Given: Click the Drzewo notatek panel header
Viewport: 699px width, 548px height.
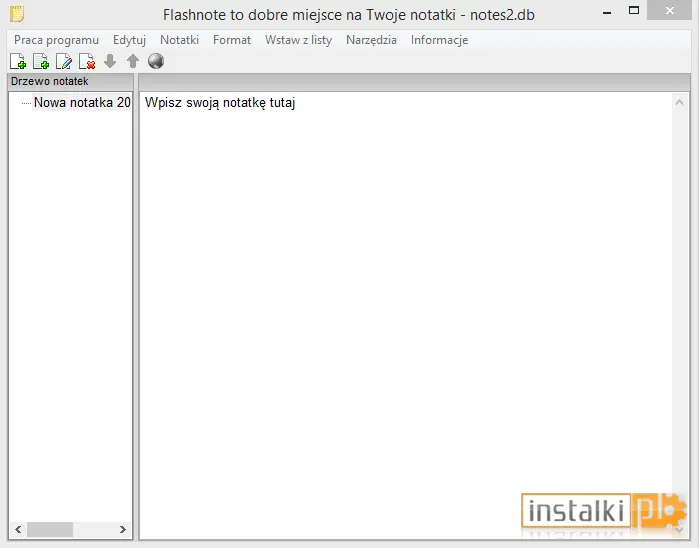Looking at the screenshot, I should coord(70,82).
